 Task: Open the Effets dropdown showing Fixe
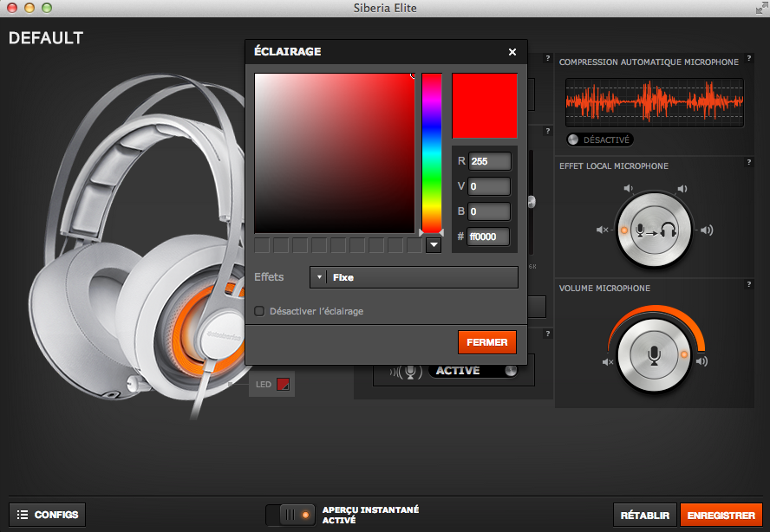tap(414, 277)
